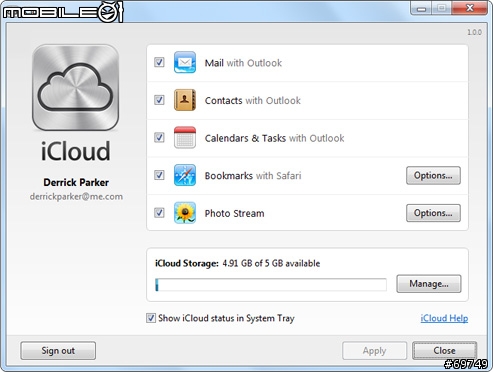Click the Contacts address book icon
This screenshot has height=372, width=493.
click(185, 100)
